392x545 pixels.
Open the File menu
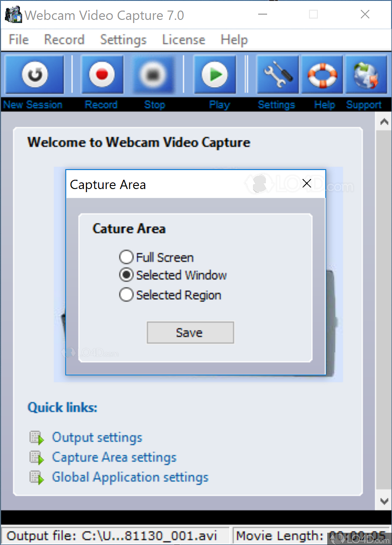click(18, 39)
